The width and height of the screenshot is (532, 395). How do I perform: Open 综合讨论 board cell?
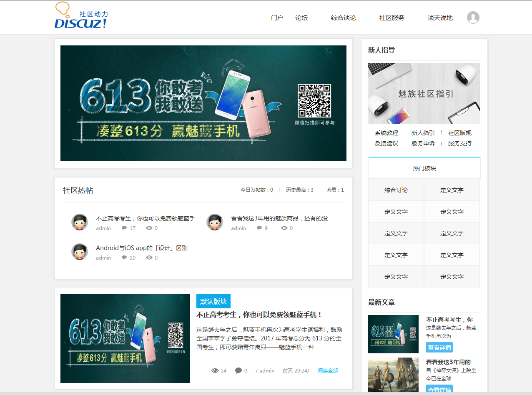pos(396,190)
